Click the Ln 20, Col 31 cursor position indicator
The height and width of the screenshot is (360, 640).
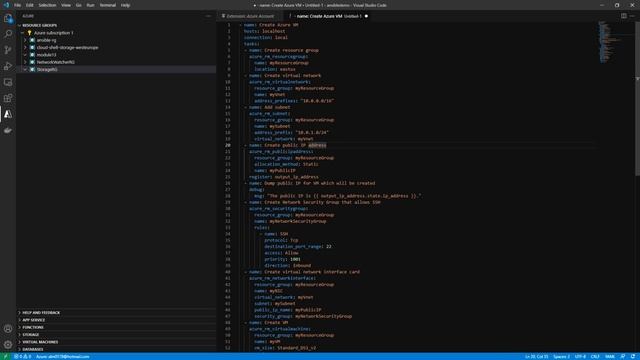click(x=537, y=356)
